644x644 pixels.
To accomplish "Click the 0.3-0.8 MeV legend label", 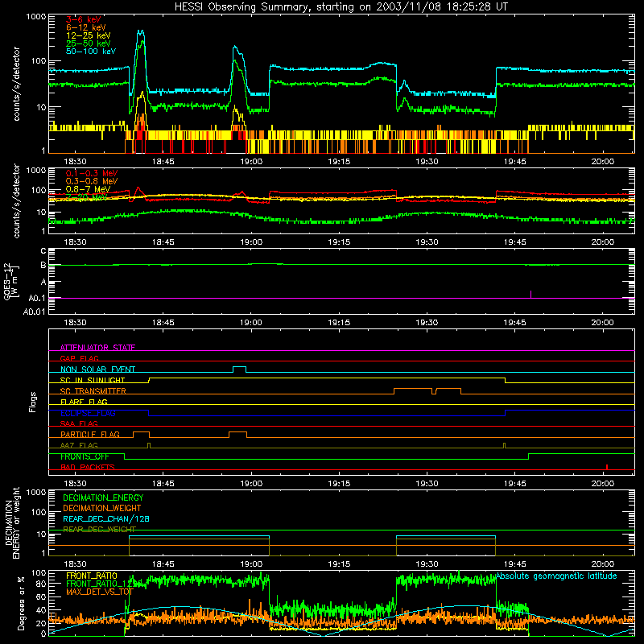I will [92, 180].
